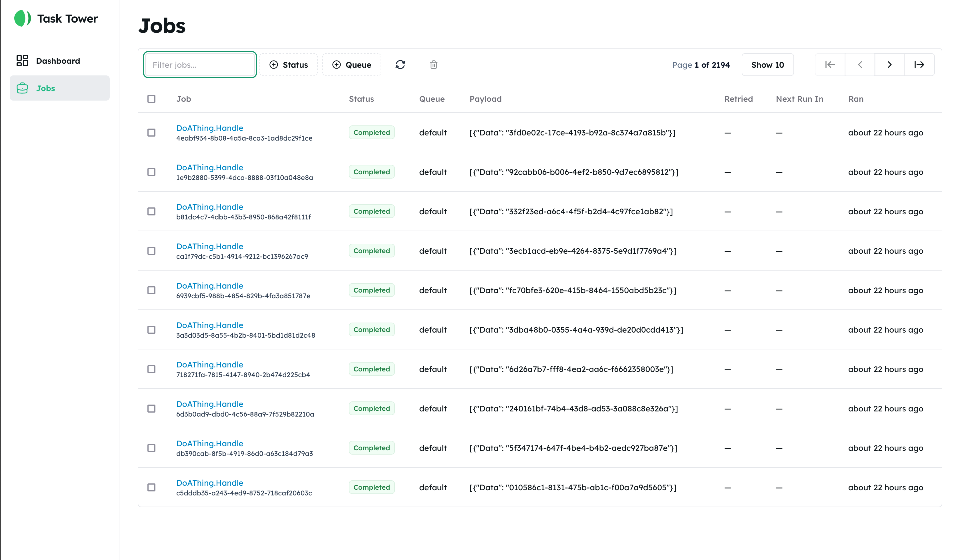Select Jobs in the sidebar

(46, 88)
